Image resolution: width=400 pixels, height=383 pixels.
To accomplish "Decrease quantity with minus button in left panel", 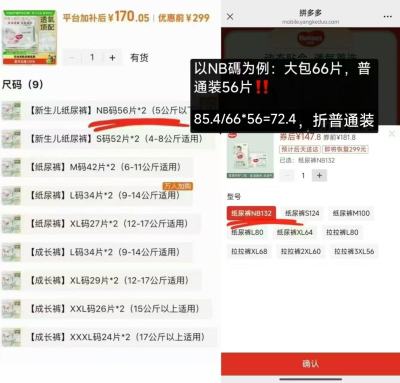I will tap(72, 58).
